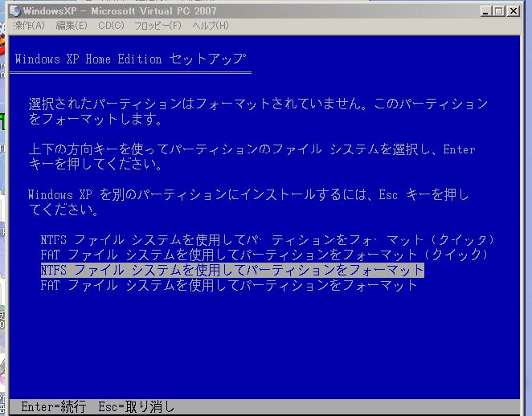Select FAT quick format option
The width and height of the screenshot is (532, 416).
tap(264, 255)
